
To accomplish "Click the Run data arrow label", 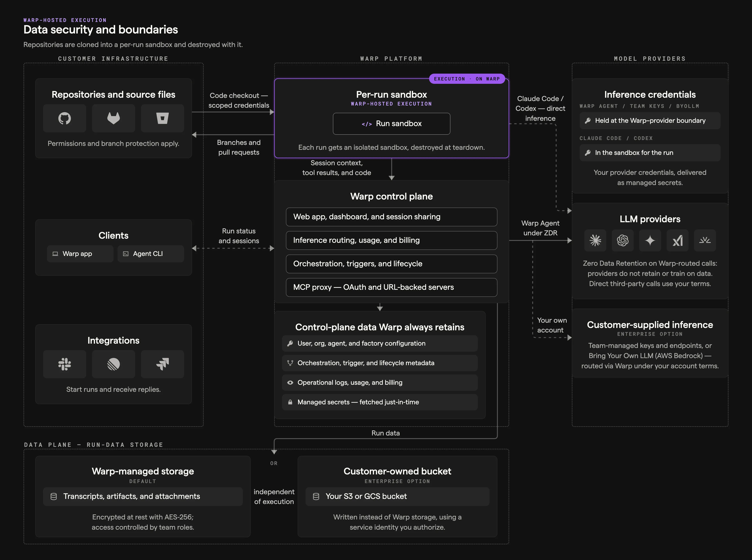I will click(385, 433).
